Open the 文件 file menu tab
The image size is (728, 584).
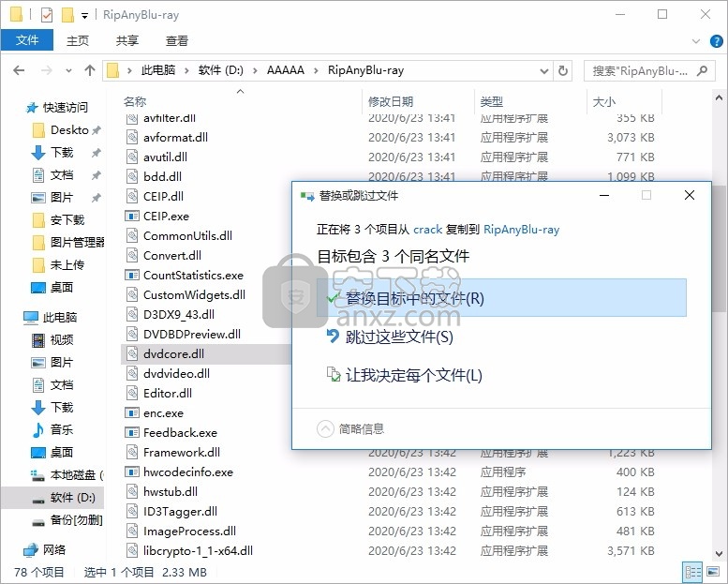27,40
